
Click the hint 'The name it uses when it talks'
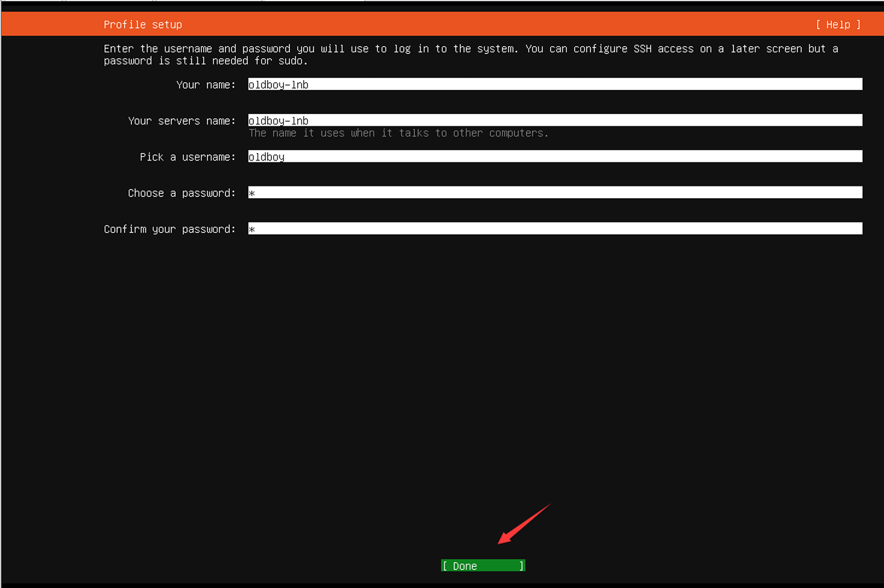coord(398,133)
